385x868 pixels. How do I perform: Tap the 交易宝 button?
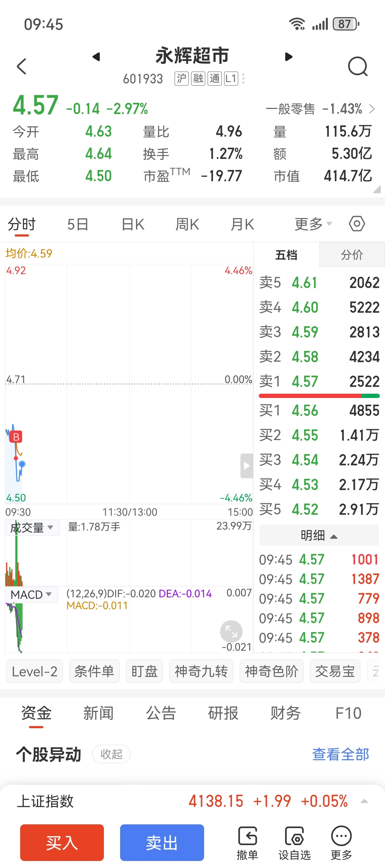tap(335, 671)
